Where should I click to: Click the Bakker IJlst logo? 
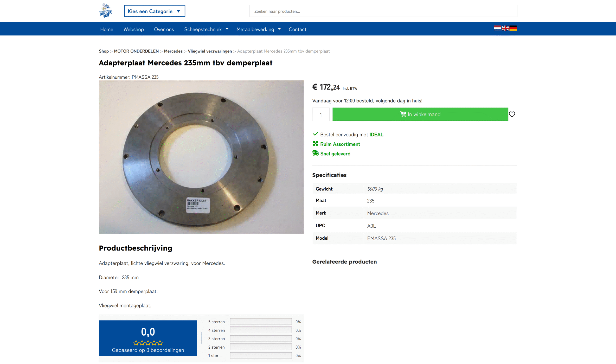pyautogui.click(x=105, y=11)
